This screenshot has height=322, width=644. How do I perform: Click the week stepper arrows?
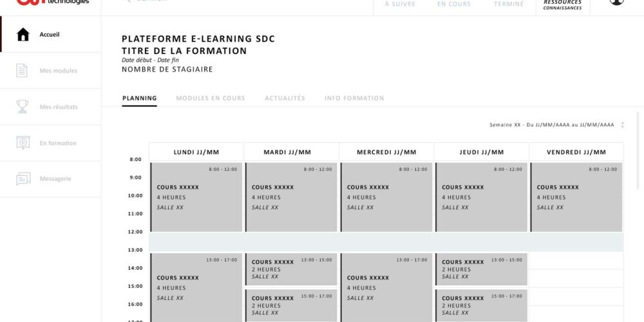[622, 125]
